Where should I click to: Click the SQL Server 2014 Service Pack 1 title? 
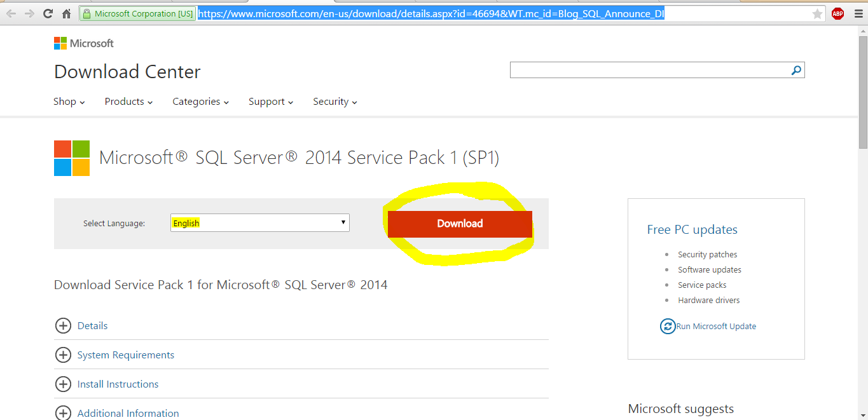point(299,158)
